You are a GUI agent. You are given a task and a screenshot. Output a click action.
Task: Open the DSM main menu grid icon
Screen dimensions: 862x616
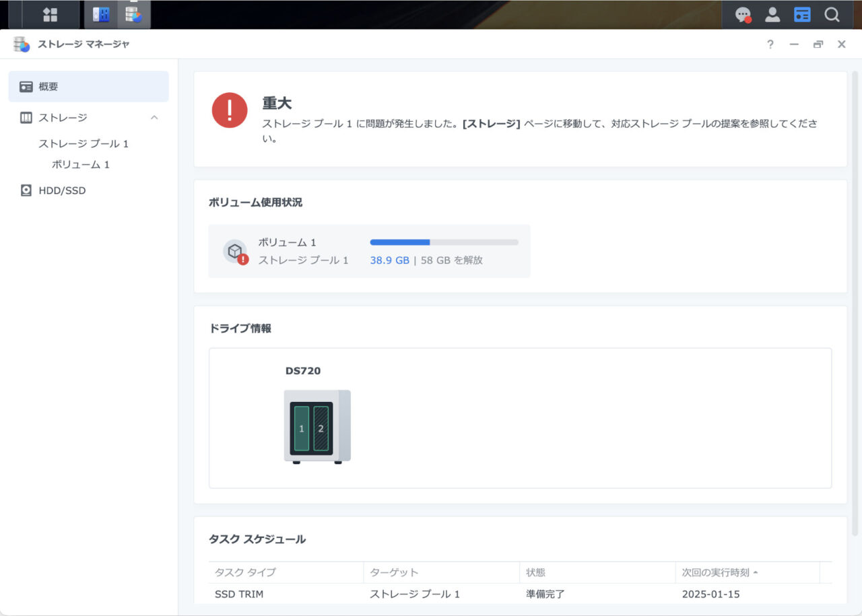tap(51, 14)
